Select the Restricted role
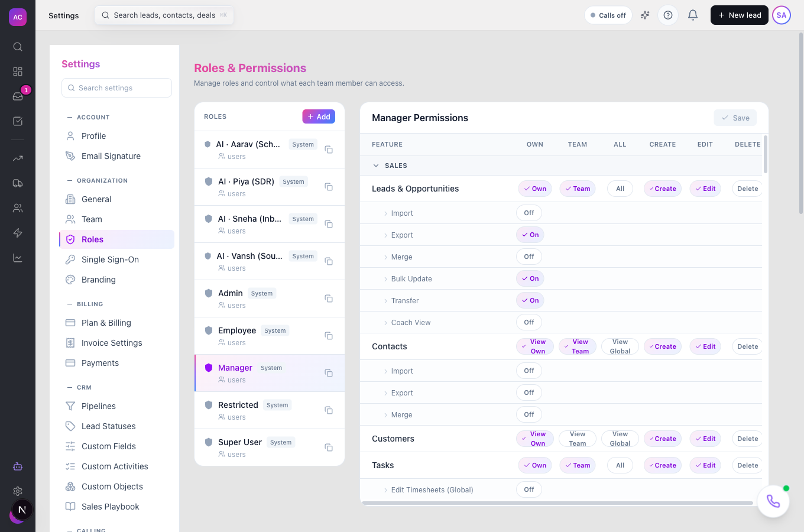804x532 pixels. (270, 410)
